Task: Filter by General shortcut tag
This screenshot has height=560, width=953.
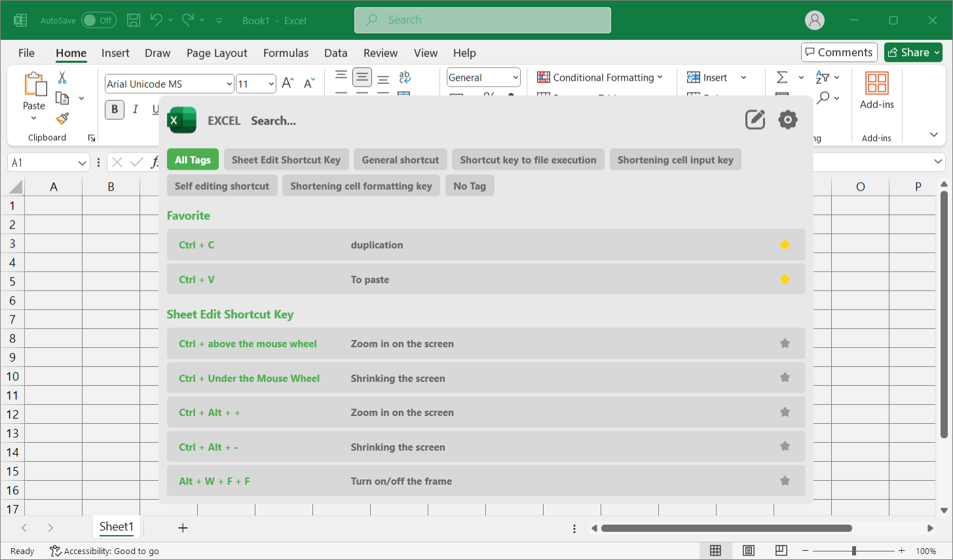Action: pos(400,160)
